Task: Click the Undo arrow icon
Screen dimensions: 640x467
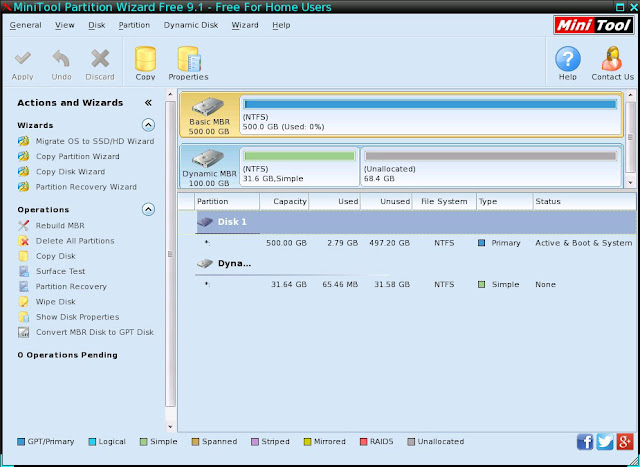Action: pos(61,58)
